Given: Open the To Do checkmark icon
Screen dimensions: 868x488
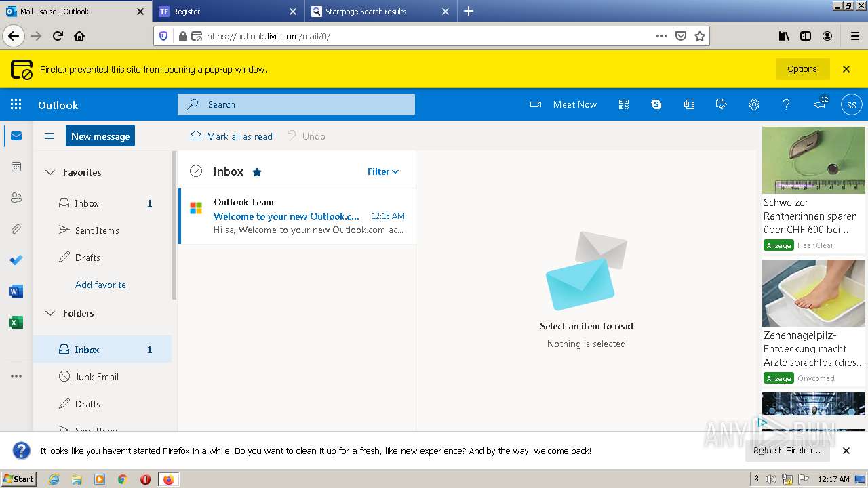Looking at the screenshot, I should point(16,260).
